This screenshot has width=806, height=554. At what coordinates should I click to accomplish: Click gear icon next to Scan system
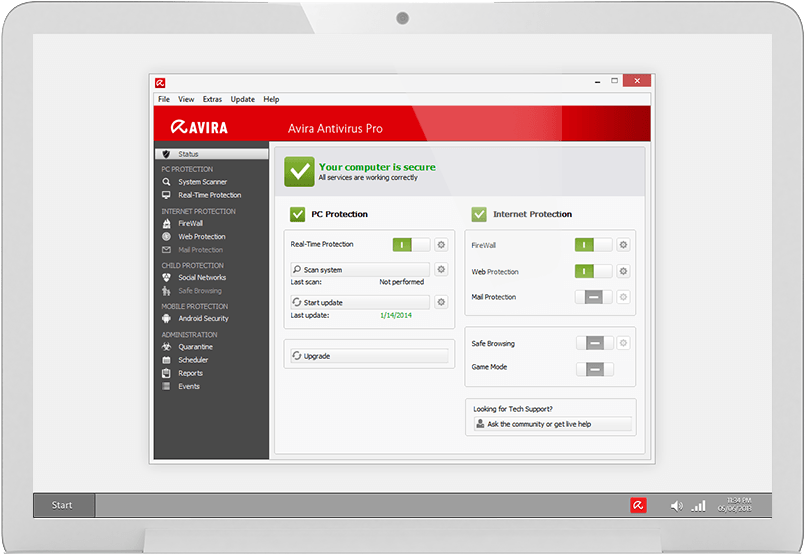441,270
